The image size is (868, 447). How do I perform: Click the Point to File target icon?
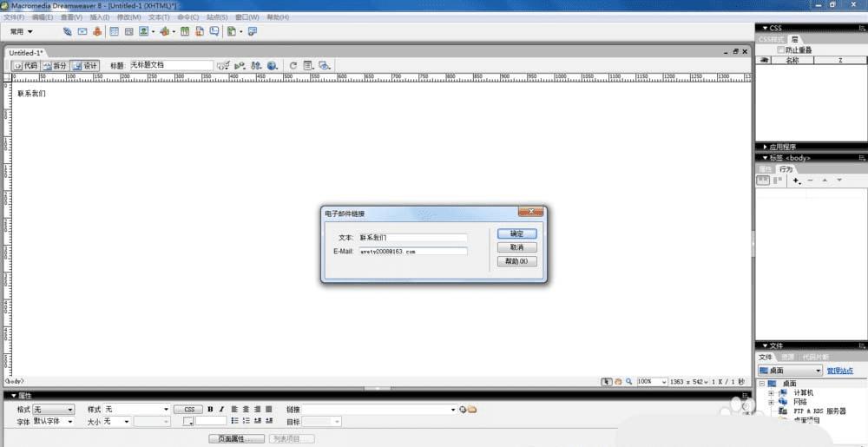[463, 410]
